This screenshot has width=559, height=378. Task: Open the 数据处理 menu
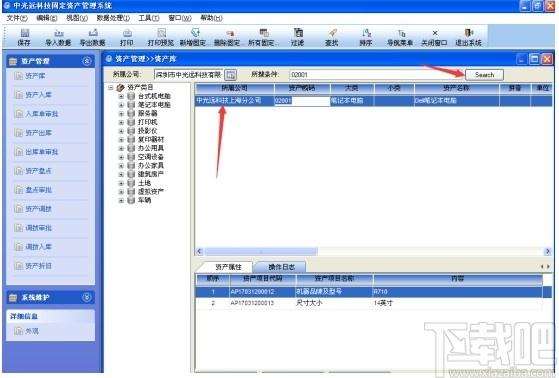113,18
